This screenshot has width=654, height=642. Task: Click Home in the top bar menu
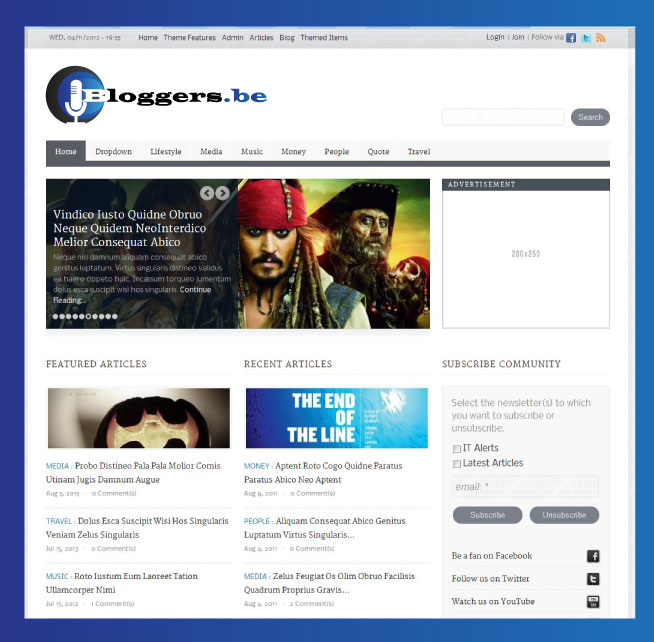[148, 38]
